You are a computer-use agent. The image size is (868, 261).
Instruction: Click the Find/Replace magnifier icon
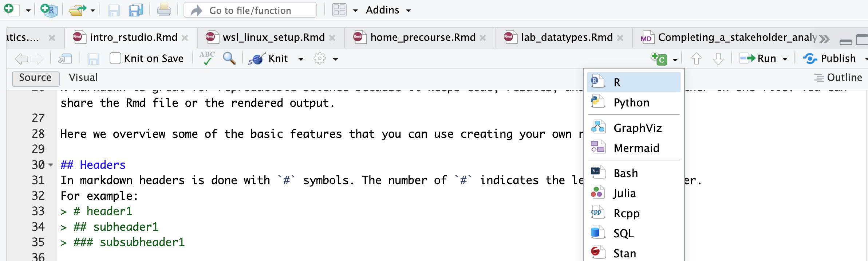(229, 58)
